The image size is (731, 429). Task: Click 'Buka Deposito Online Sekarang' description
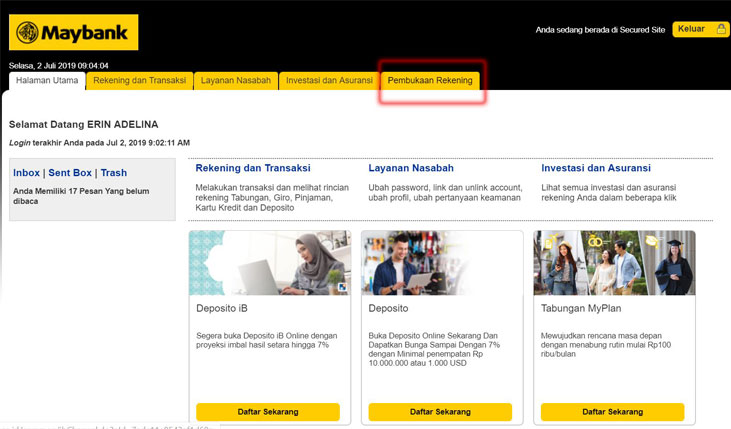434,349
